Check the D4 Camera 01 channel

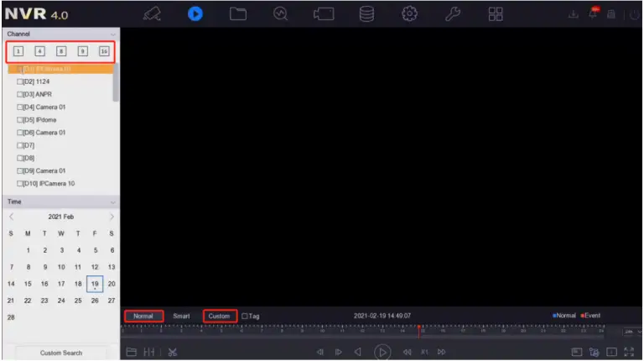pos(20,107)
